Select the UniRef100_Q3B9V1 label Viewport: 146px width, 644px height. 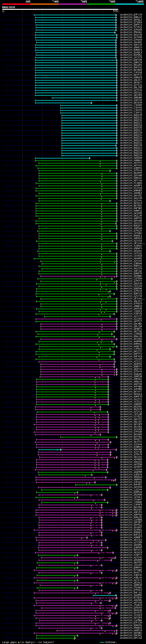pos(131,168)
